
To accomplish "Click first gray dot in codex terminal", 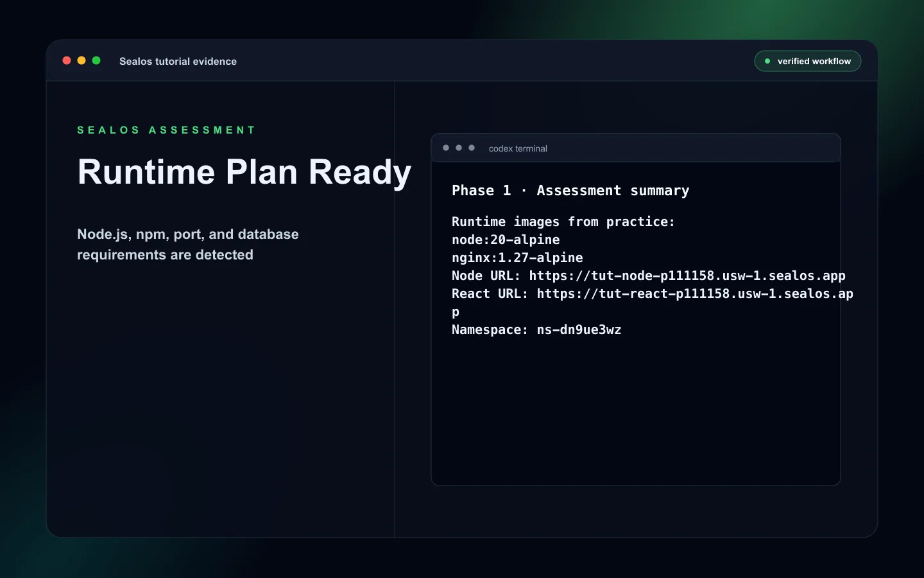I will click(446, 148).
